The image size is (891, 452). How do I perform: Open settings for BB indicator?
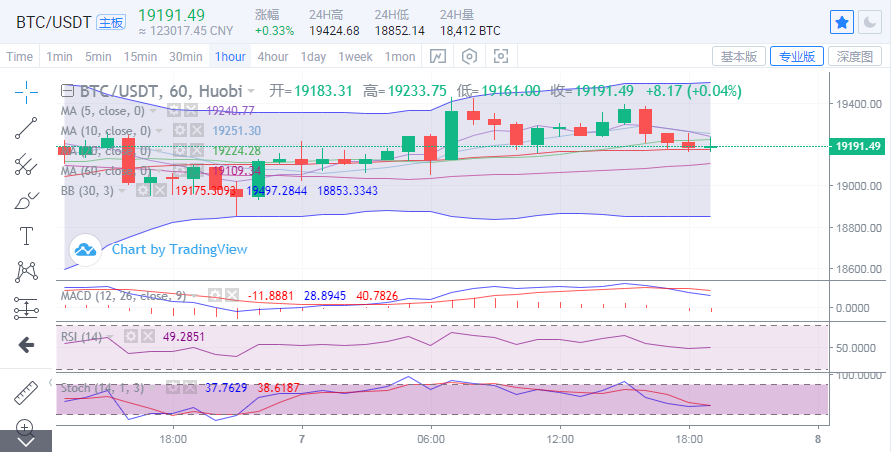pyautogui.click(x=143, y=190)
